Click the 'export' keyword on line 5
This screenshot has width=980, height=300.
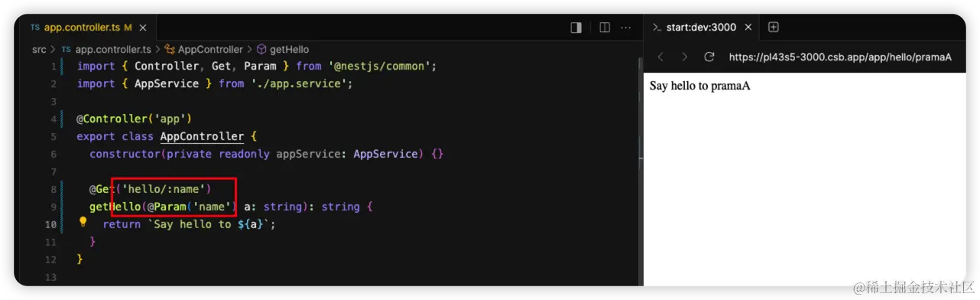(96, 137)
